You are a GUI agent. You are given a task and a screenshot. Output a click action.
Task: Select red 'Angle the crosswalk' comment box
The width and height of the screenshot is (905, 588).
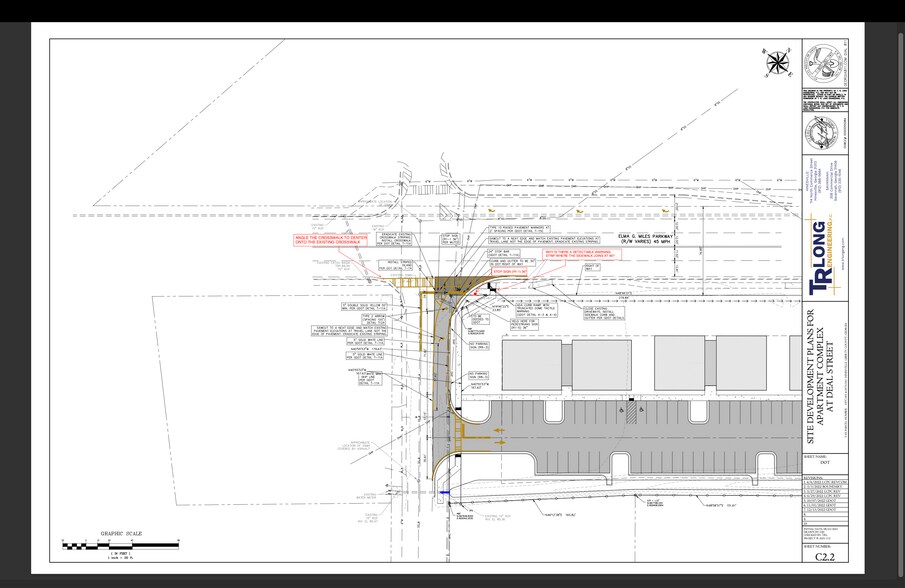pyautogui.click(x=330, y=240)
